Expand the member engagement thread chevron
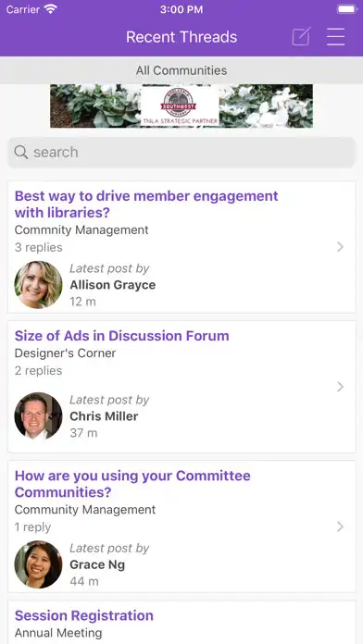 coord(340,247)
